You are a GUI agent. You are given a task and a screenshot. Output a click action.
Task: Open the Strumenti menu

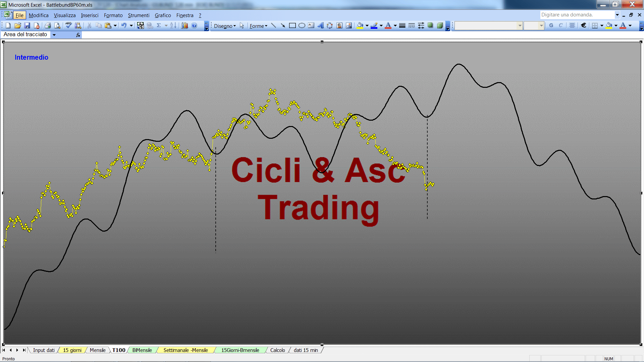pyautogui.click(x=139, y=15)
